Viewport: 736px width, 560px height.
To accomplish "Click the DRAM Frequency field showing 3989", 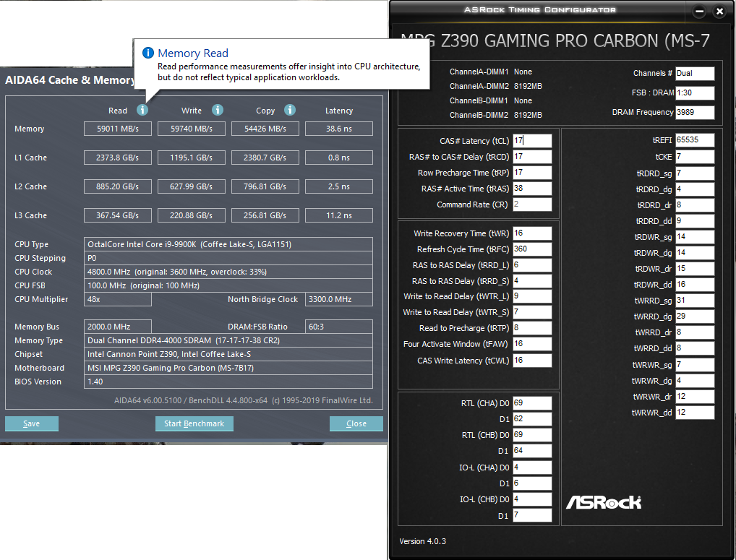I will [x=695, y=113].
